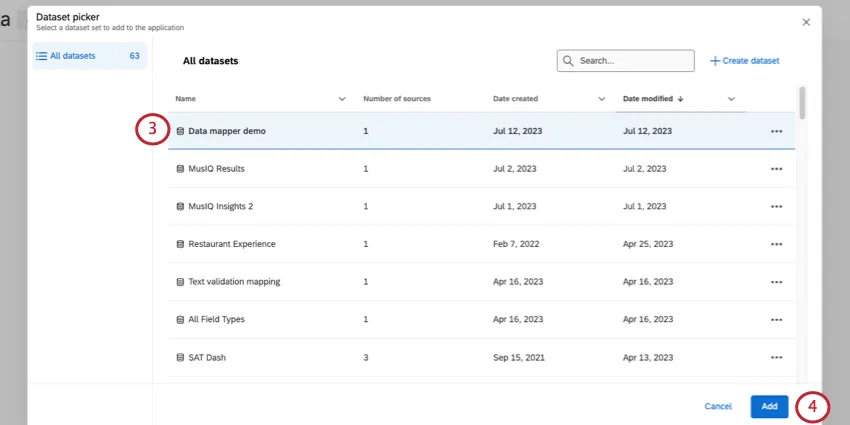Click the three-dot menu for Data mapper demo
850x425 pixels.
[776, 131]
